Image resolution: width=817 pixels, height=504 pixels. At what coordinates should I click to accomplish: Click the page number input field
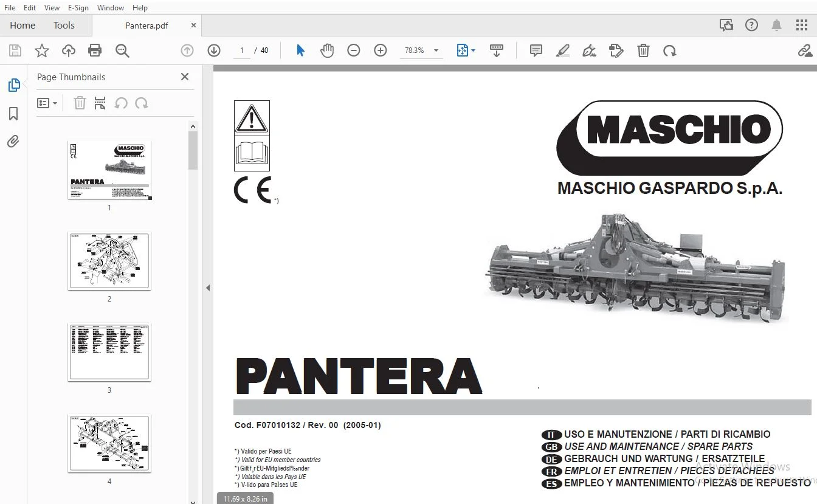click(241, 50)
